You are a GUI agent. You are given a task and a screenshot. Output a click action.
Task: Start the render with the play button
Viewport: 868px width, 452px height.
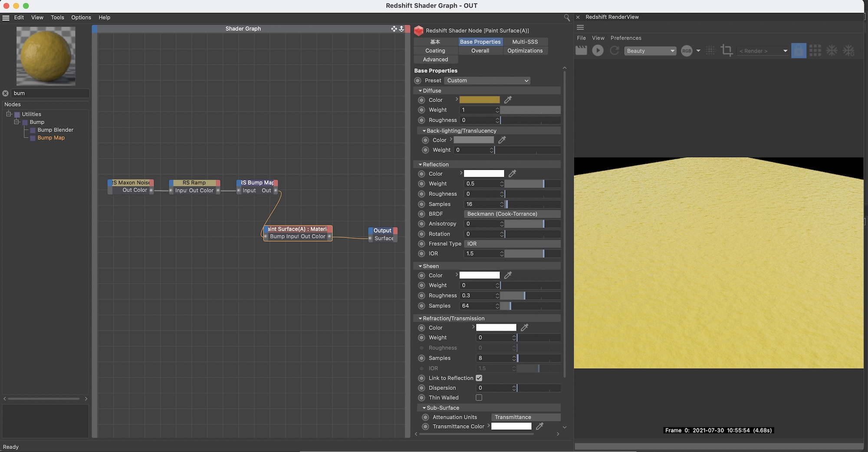click(598, 51)
